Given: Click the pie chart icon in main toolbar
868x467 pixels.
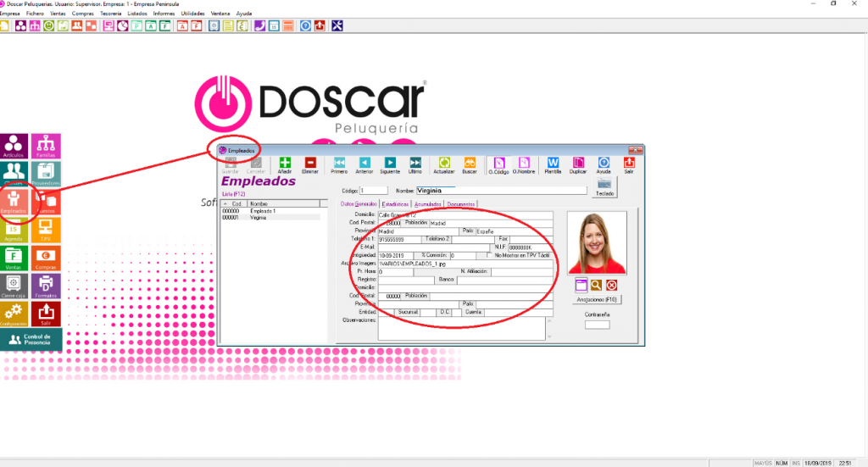Looking at the screenshot, I should pos(122,26).
